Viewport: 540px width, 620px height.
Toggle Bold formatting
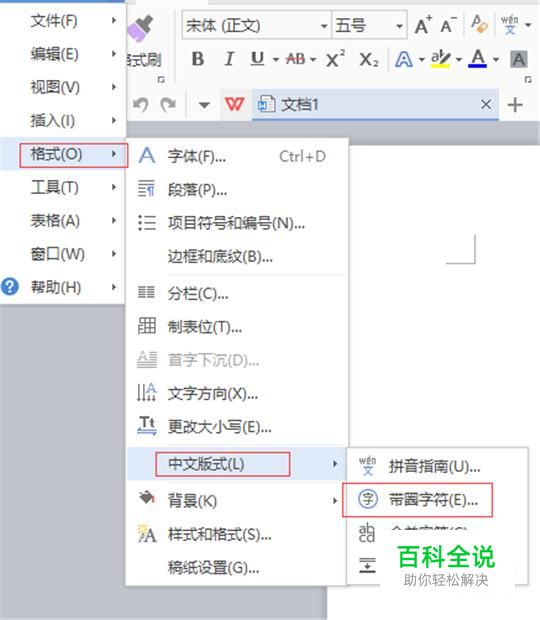click(198, 59)
